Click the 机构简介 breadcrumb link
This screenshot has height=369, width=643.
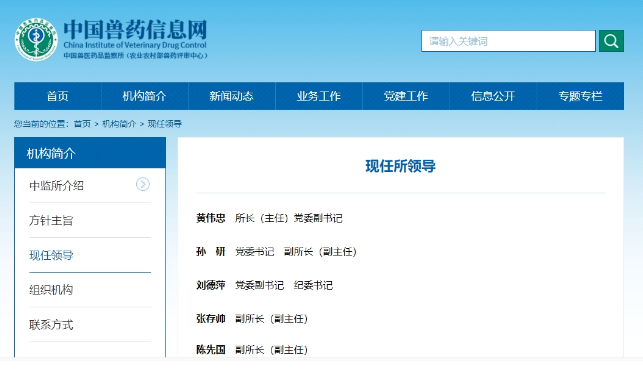[x=119, y=124]
